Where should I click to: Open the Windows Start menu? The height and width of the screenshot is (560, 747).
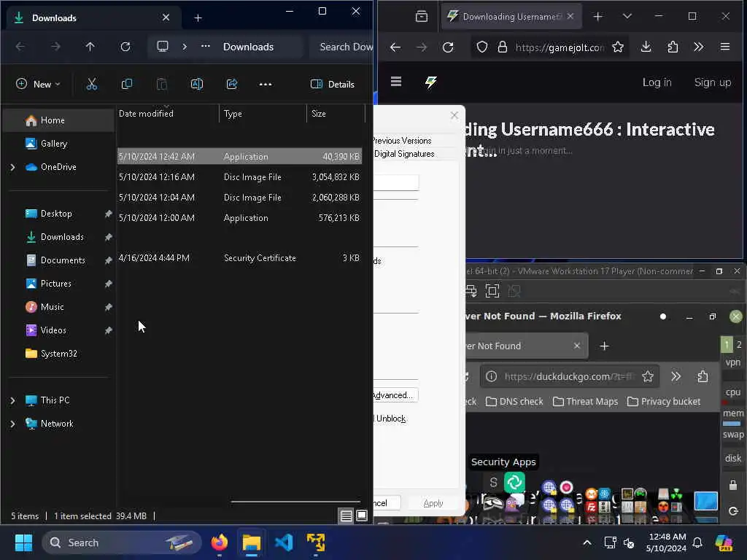click(23, 542)
